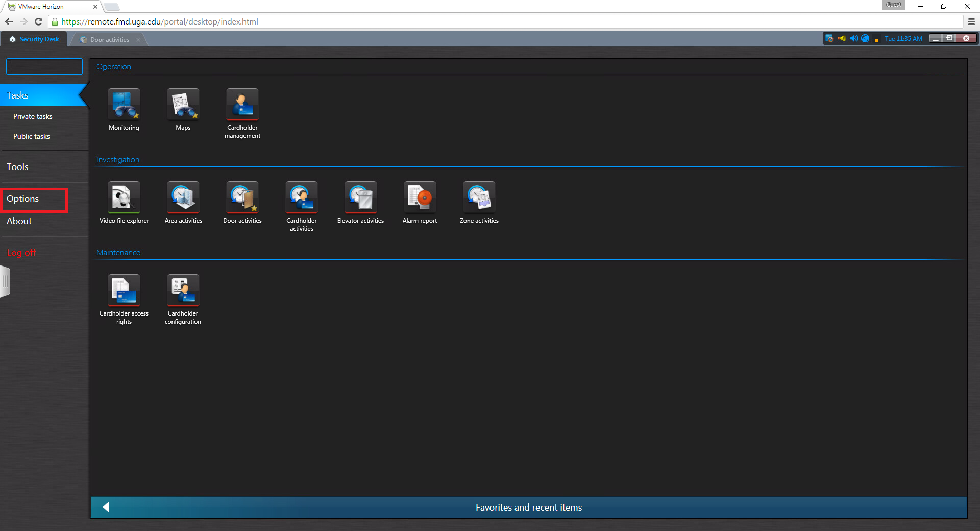Open the Alarm report
The image size is (980, 531).
click(420, 198)
